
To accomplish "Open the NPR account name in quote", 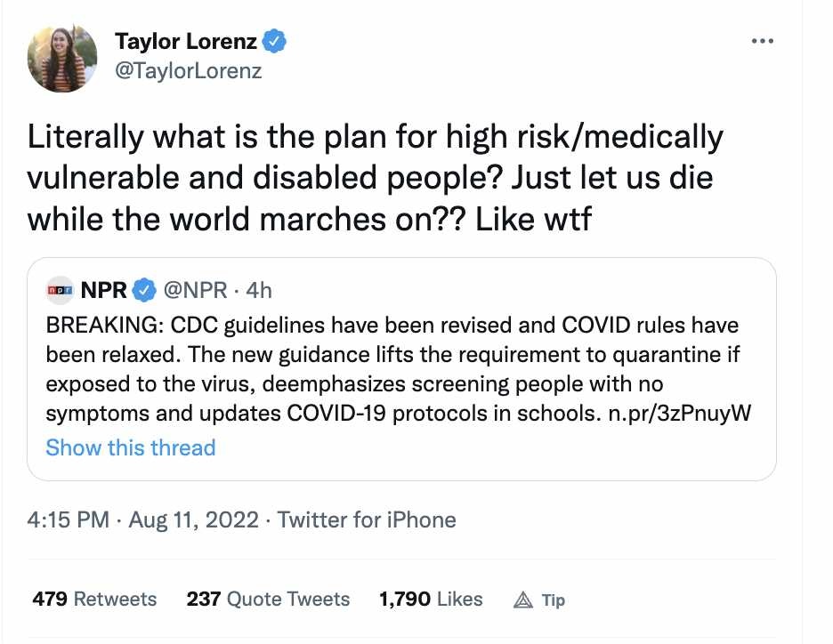I will click(x=103, y=290).
